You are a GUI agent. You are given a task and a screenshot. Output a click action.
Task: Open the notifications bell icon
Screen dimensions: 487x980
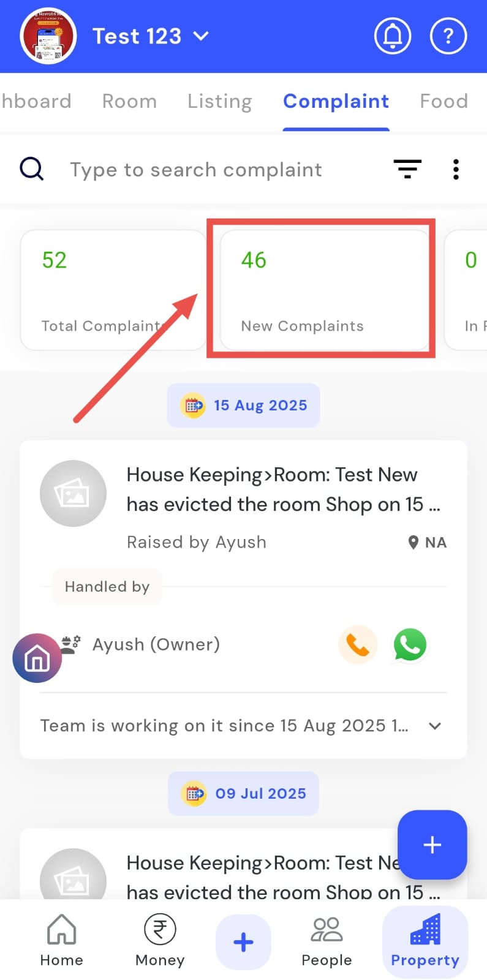point(392,37)
